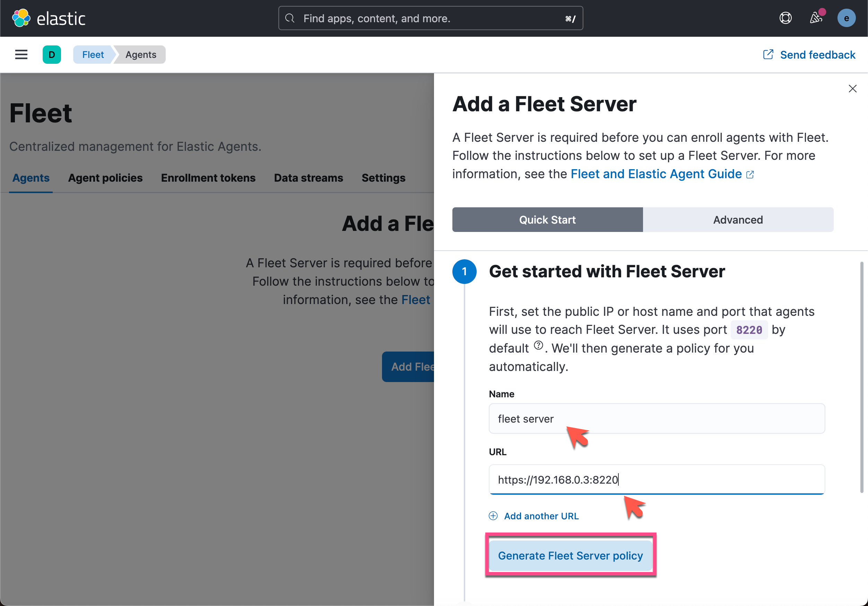Open Fleet and Elastic Agent Guide link

click(656, 174)
